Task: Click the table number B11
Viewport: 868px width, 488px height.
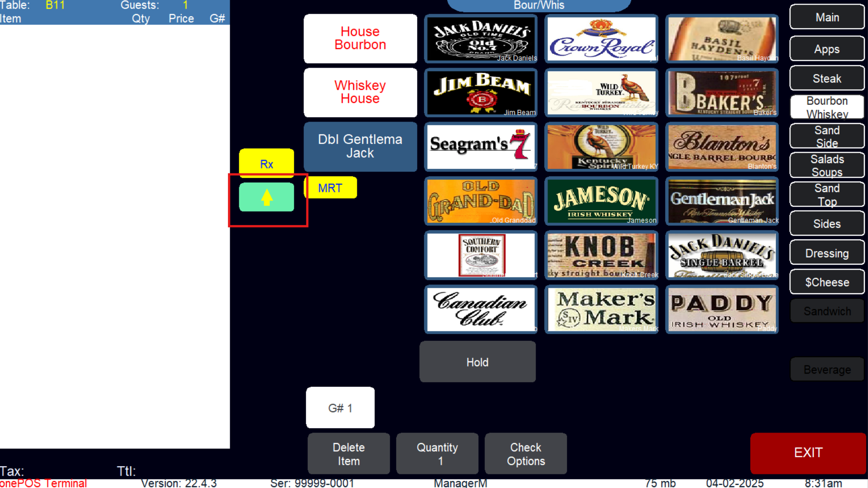Action: pos(55,5)
